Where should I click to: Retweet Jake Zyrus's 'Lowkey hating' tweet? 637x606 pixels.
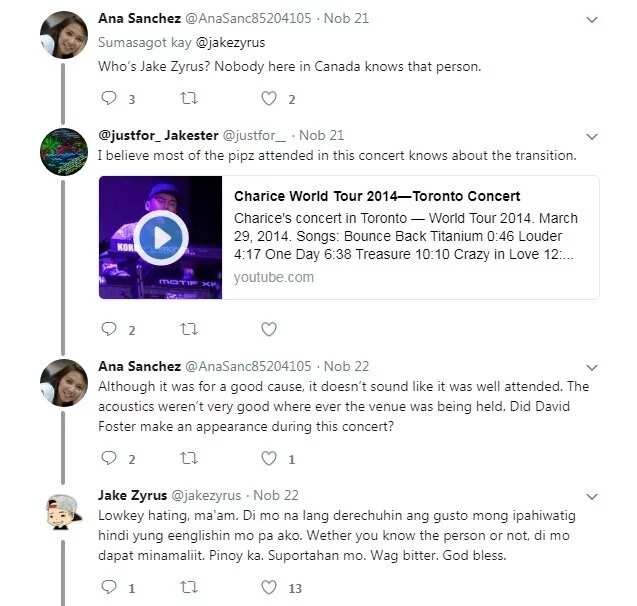pos(189,587)
